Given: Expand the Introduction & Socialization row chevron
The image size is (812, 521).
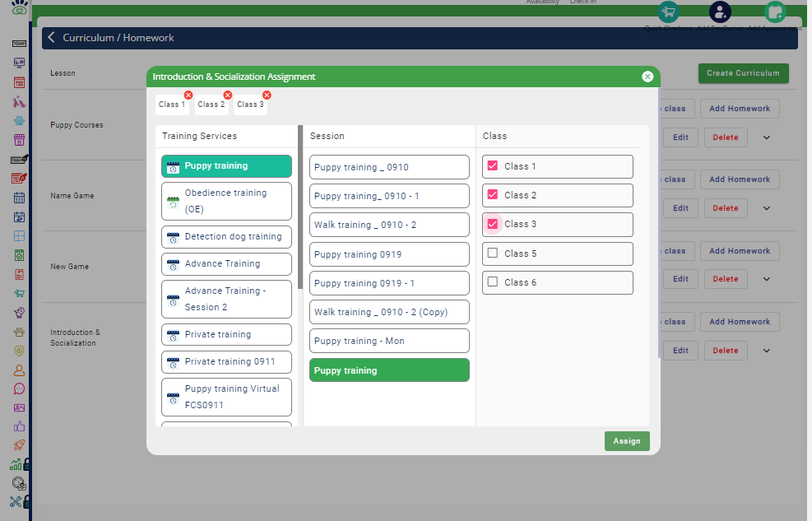Looking at the screenshot, I should click(767, 351).
